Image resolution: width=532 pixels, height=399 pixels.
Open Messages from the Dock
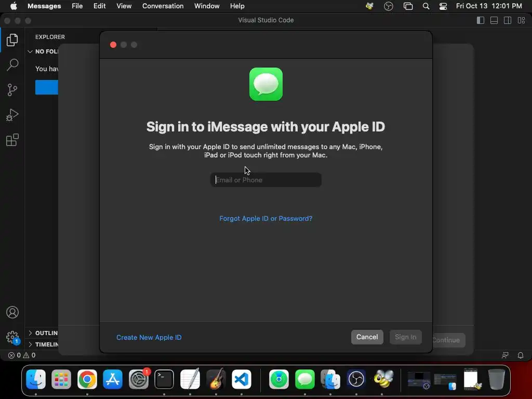[304, 379]
